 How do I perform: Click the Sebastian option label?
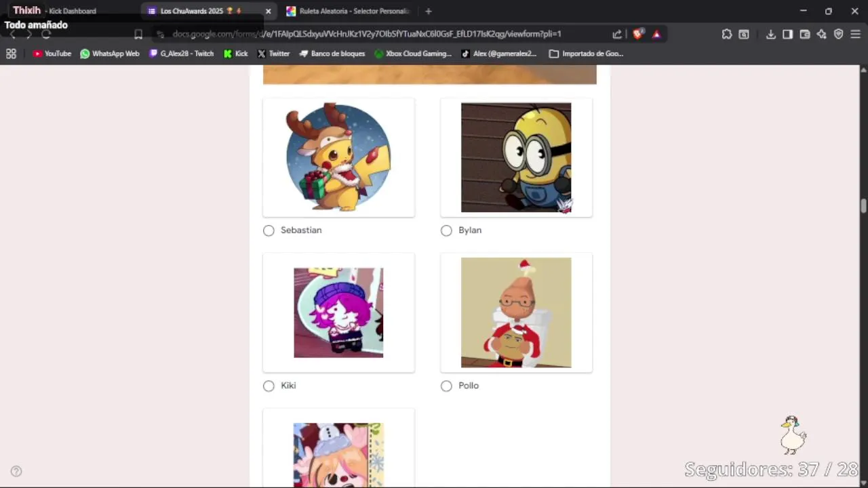pos(301,230)
